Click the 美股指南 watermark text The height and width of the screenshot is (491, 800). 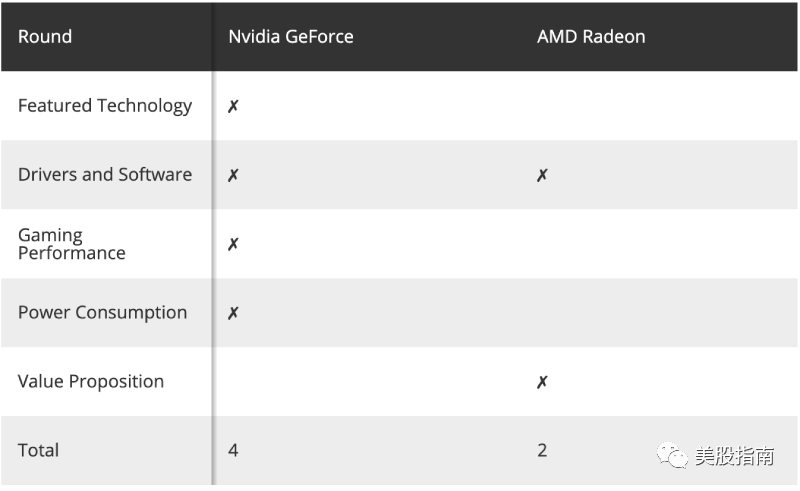735,457
